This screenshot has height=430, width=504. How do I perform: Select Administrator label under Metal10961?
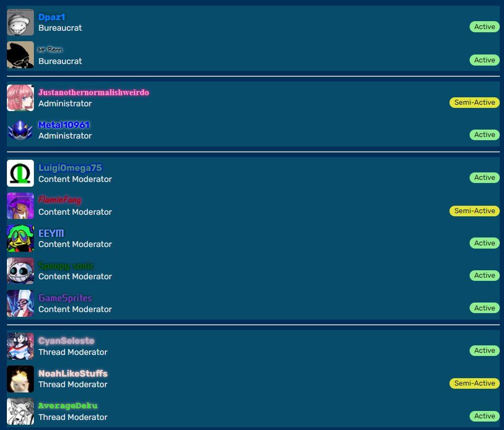pos(65,136)
